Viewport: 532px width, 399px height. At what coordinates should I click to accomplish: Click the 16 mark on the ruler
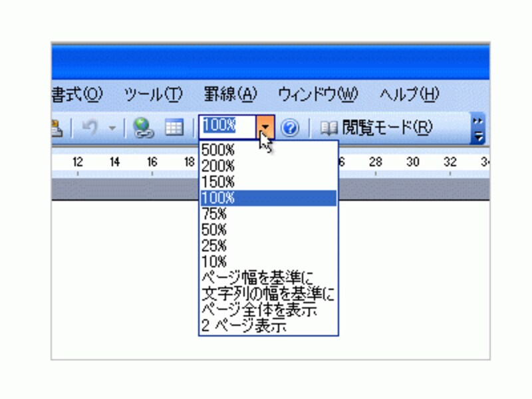click(153, 160)
